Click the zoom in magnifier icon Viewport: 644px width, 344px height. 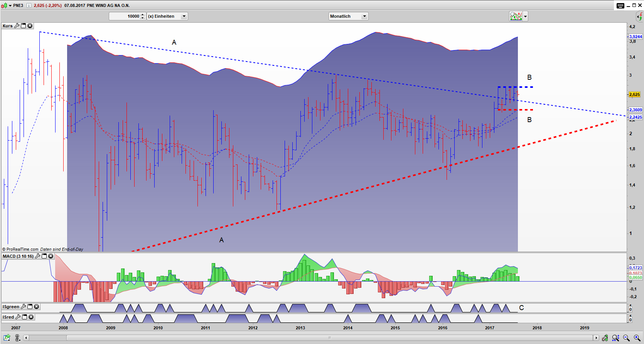(x=637, y=338)
